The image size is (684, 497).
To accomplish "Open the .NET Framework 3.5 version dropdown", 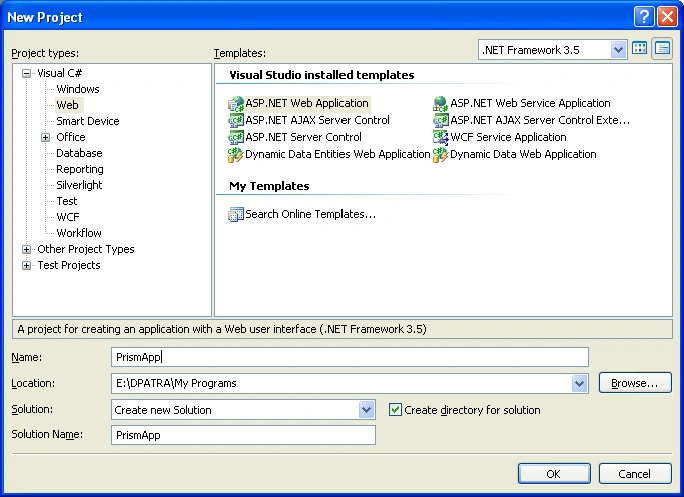I will click(618, 50).
